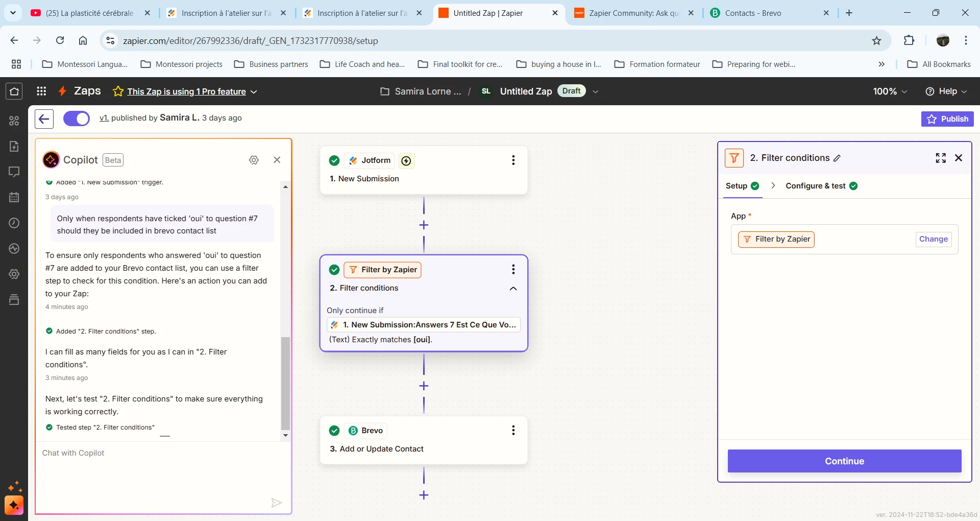The height and width of the screenshot is (521, 980).
Task: Go back using the editor back arrow
Action: (44, 119)
